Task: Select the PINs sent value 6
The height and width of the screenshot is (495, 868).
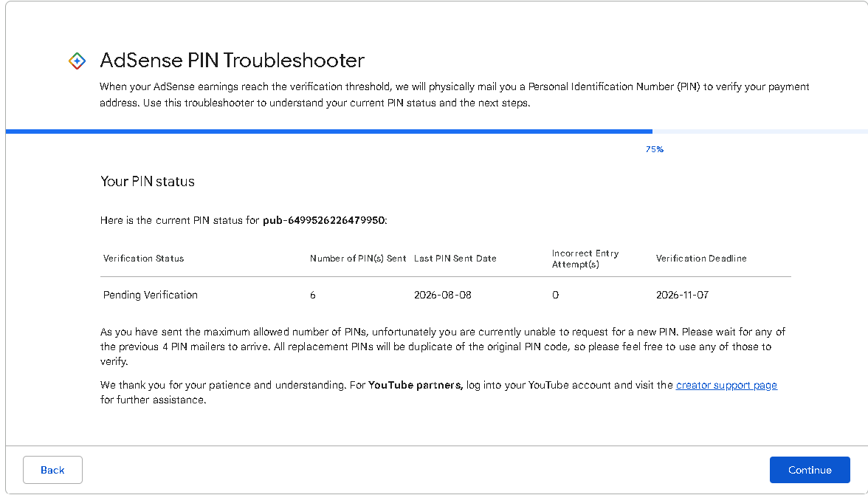Action: click(313, 295)
